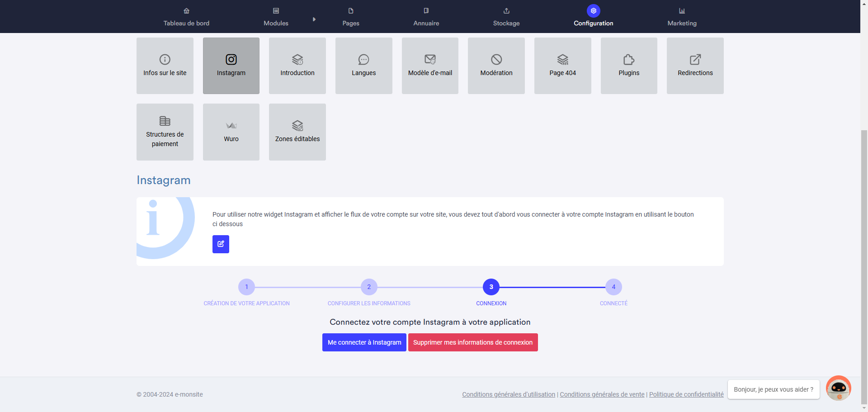Open Politique de confidentialité link
Screen dimensions: 868x412
pyautogui.click(x=686, y=394)
